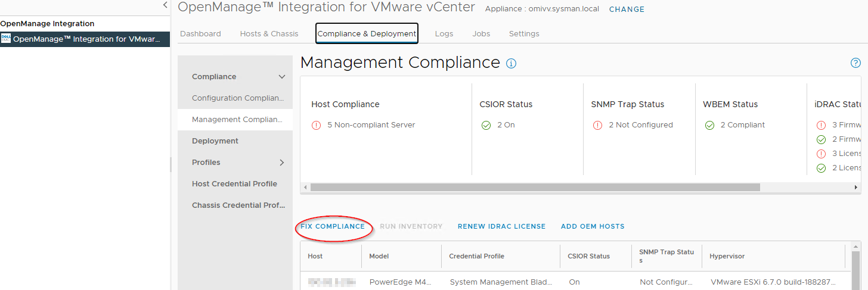This screenshot has width=868, height=290.
Task: Click the green check icon for WBEM Status
Action: pos(709,125)
